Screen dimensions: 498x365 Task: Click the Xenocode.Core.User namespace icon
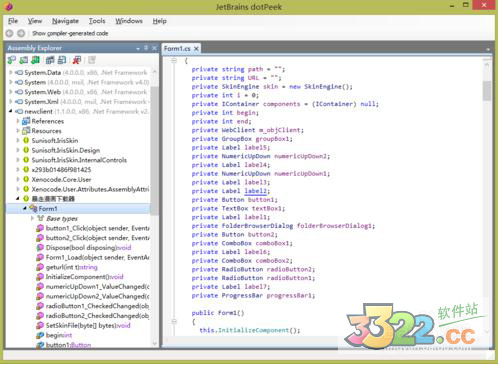(26, 179)
